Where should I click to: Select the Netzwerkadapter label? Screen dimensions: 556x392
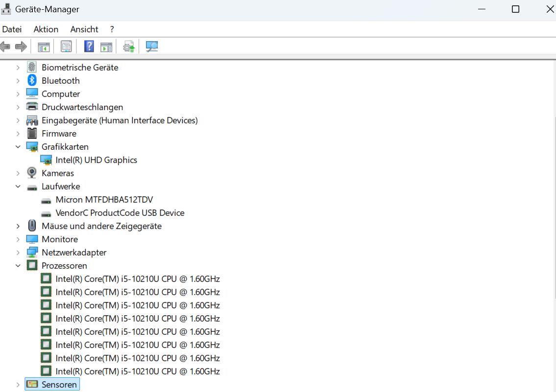tap(74, 253)
